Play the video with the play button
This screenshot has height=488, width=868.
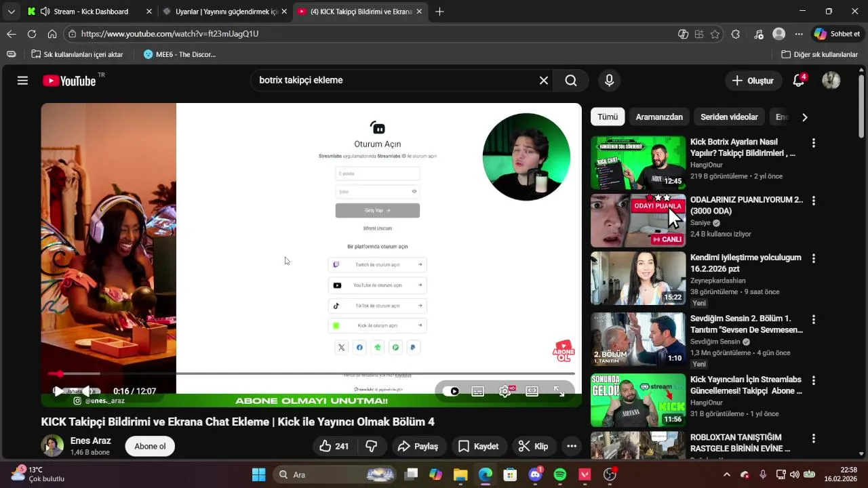[x=58, y=391]
